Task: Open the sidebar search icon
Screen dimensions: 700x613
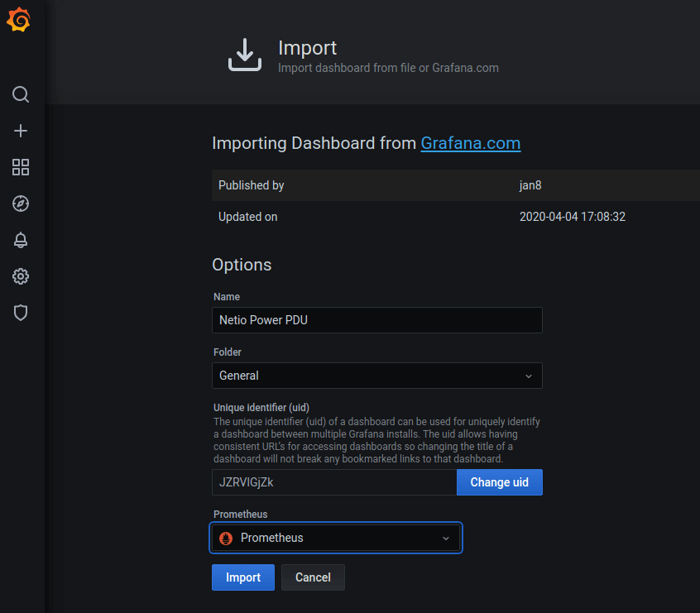Action: coord(21,94)
